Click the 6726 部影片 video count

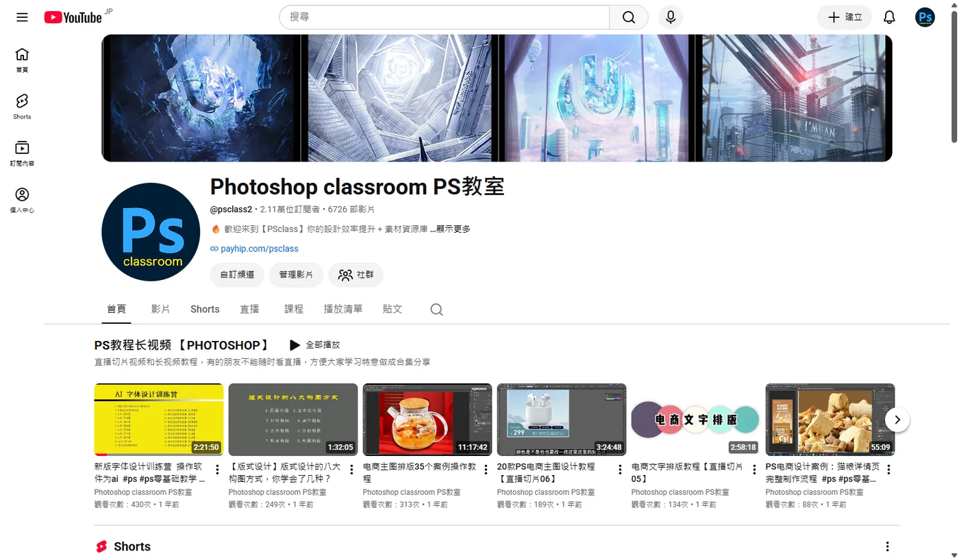[351, 209]
